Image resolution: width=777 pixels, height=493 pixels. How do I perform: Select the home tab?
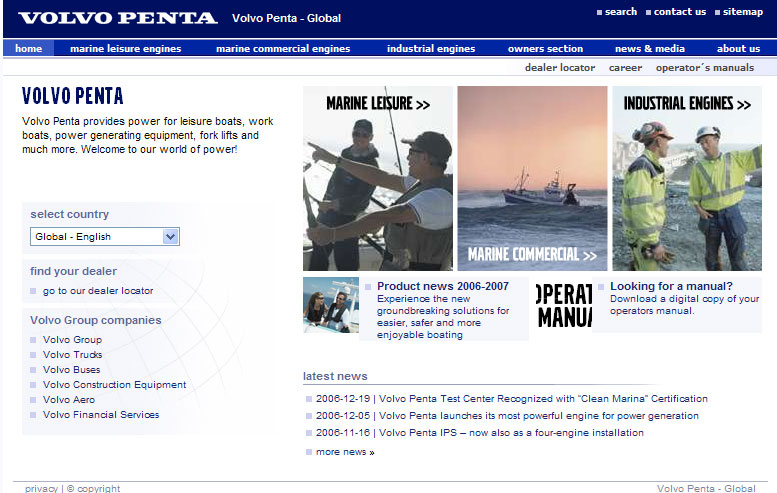coord(28,48)
